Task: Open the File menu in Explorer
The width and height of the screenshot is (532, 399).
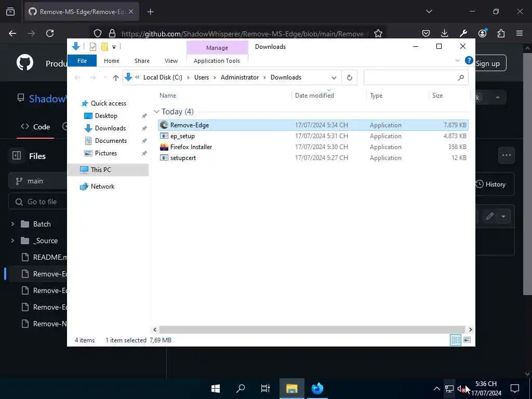Action: (82, 61)
